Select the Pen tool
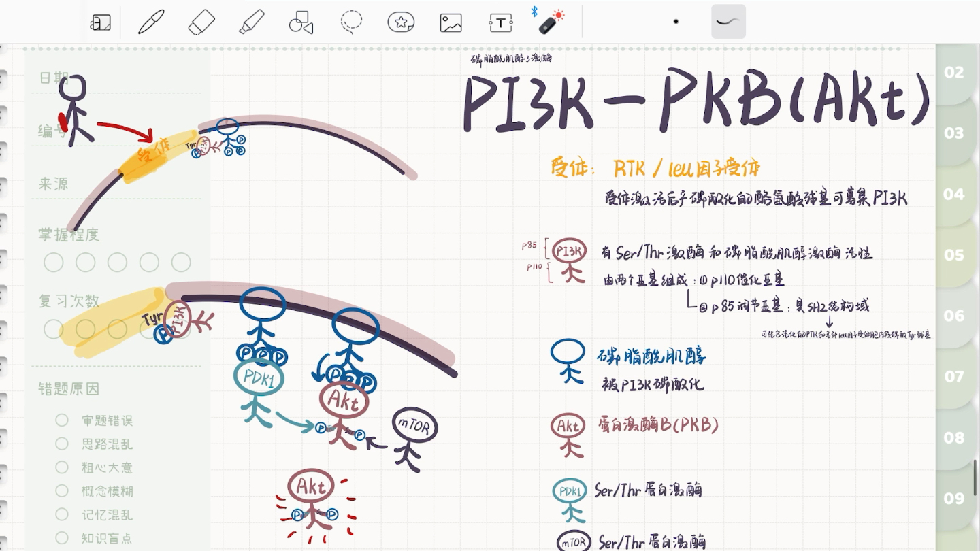The image size is (980, 551). pyautogui.click(x=151, y=22)
